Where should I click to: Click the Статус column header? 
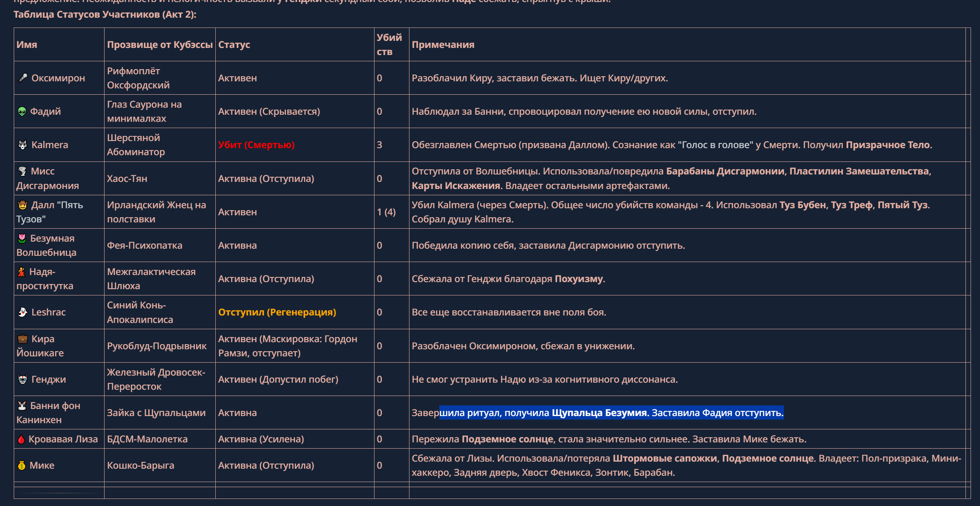point(234,44)
